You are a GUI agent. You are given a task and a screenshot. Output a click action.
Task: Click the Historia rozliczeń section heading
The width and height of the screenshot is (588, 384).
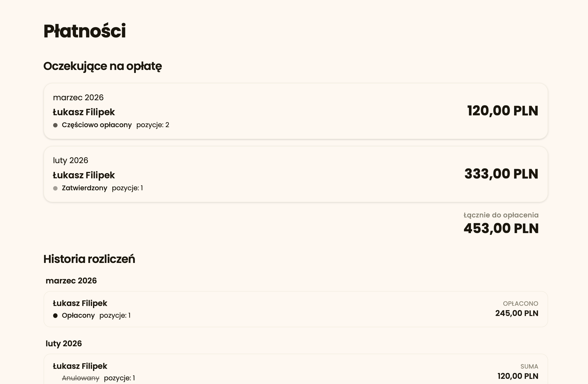pyautogui.click(x=89, y=259)
